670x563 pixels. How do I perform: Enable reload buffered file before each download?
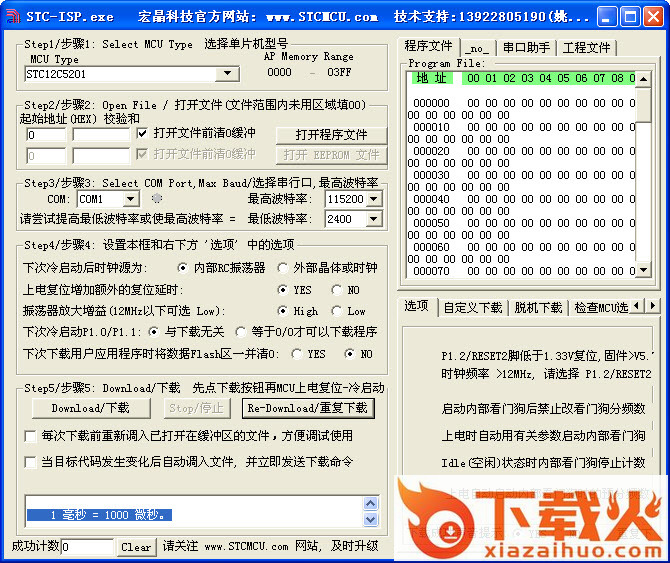tap(30, 436)
